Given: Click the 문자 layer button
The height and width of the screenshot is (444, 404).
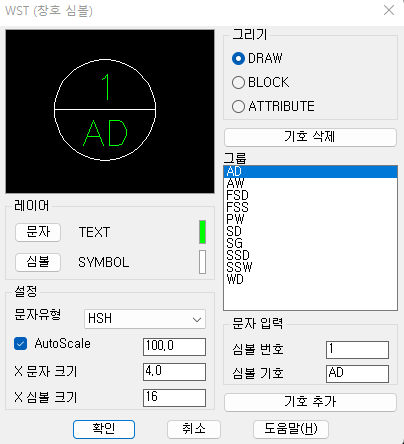Looking at the screenshot, I should click(38, 232).
